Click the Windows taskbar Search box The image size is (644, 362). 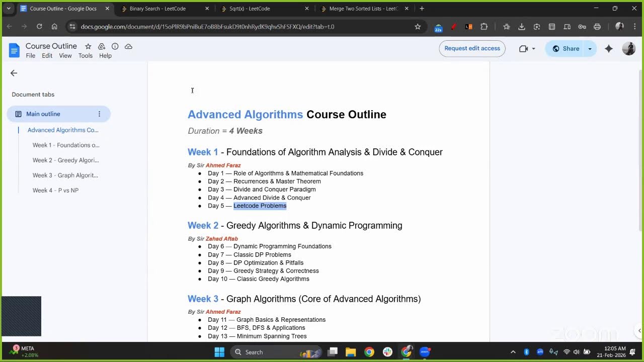coord(276,352)
